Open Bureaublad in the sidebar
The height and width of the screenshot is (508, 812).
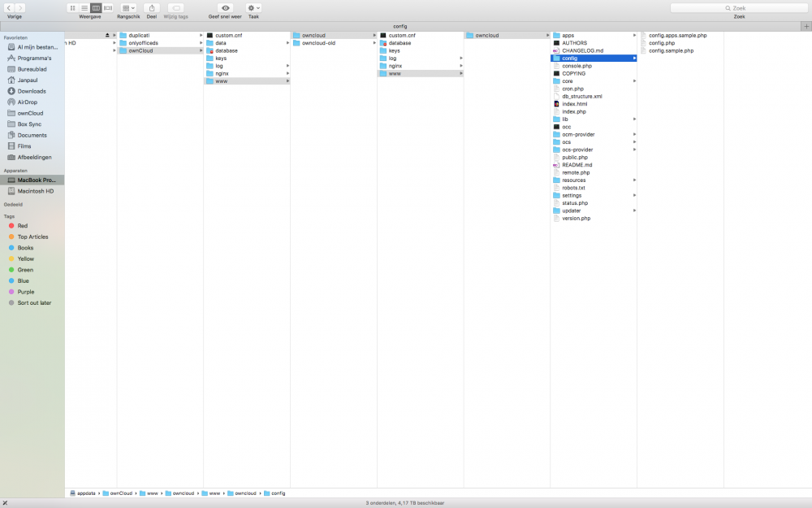pos(32,69)
